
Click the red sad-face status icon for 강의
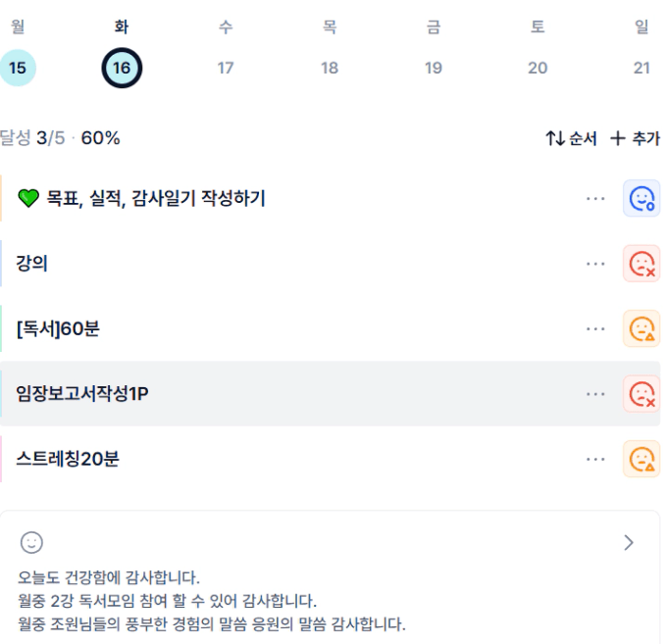[x=641, y=264]
